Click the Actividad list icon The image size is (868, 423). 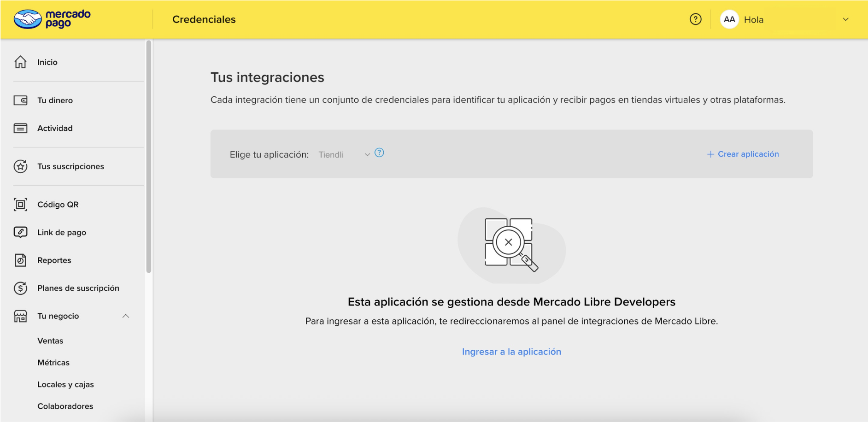(x=20, y=128)
